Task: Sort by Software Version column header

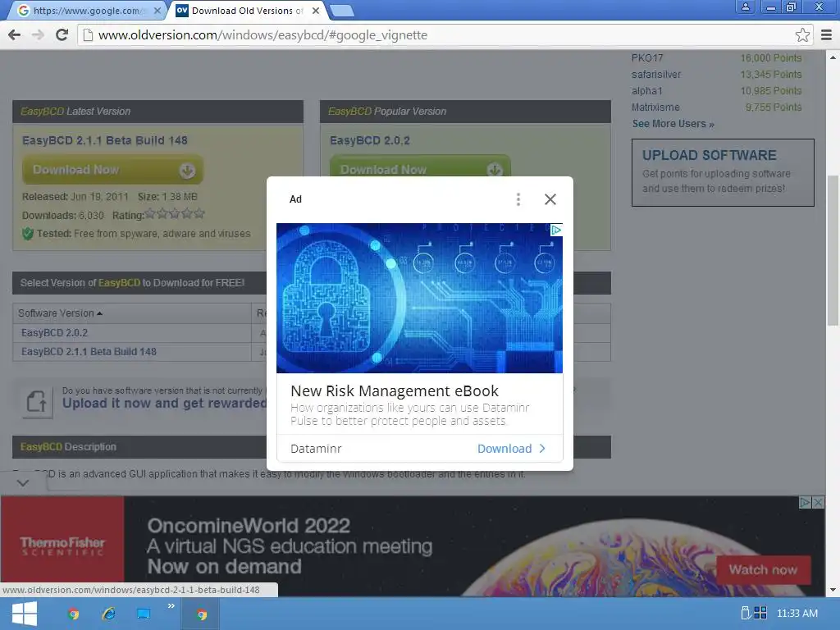Action: point(60,313)
